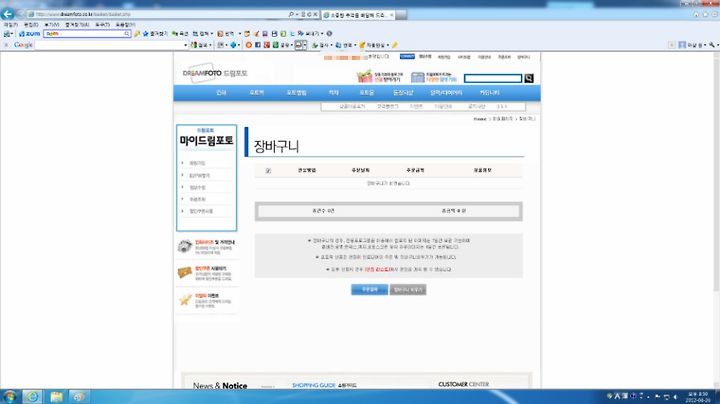Toggle the select-all checkbox in the cart table header
The height and width of the screenshot is (404, 720).
pos(268,170)
